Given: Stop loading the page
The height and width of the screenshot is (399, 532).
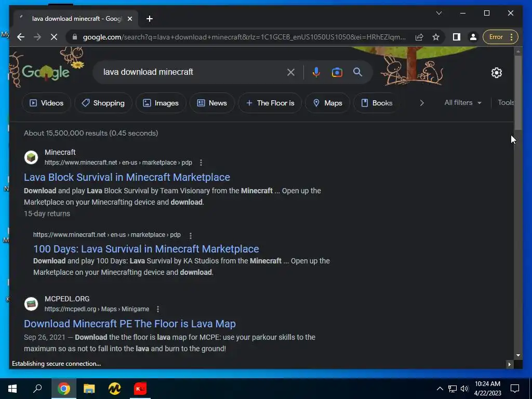Looking at the screenshot, I should coord(54,37).
